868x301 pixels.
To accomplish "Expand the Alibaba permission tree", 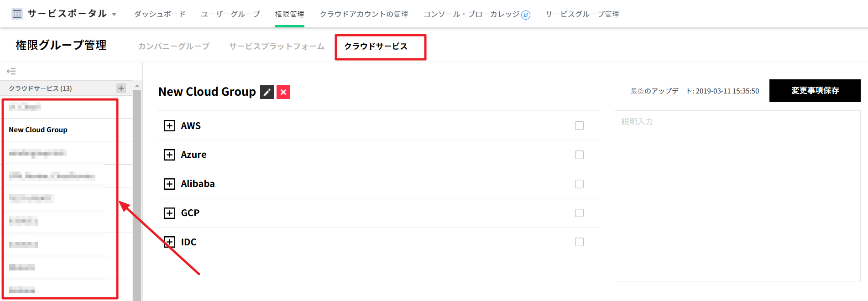I will pyautogui.click(x=169, y=184).
